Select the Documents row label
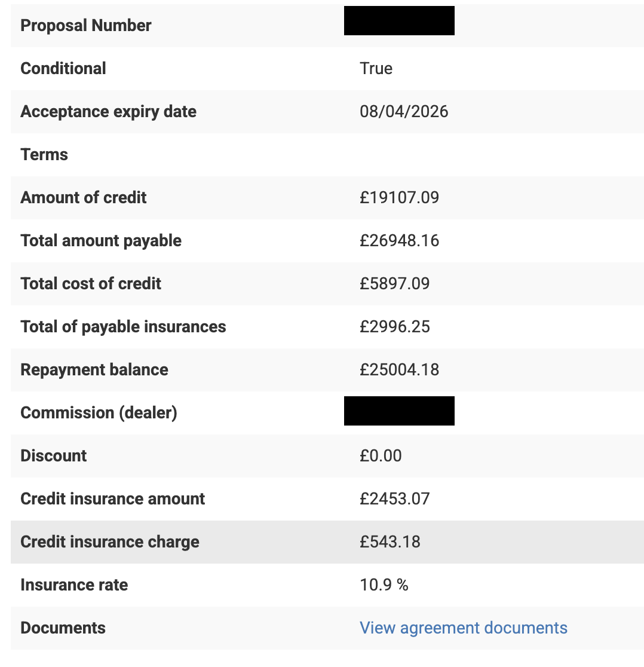Viewport: 644px width, 667px height. click(x=63, y=628)
